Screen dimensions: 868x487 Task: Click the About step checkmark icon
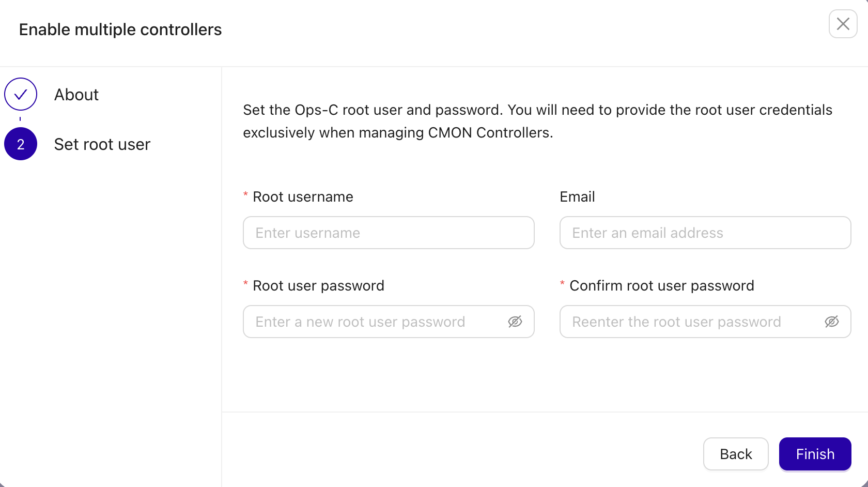click(x=21, y=94)
